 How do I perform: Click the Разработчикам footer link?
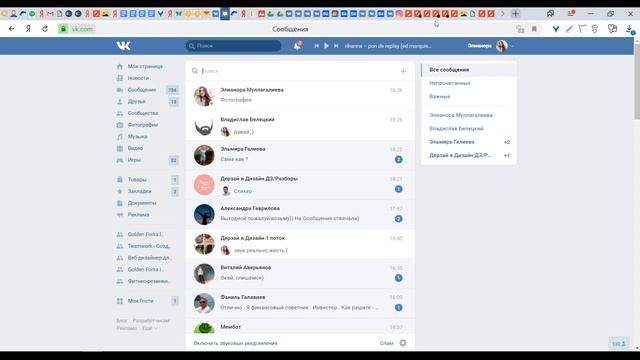151,321
